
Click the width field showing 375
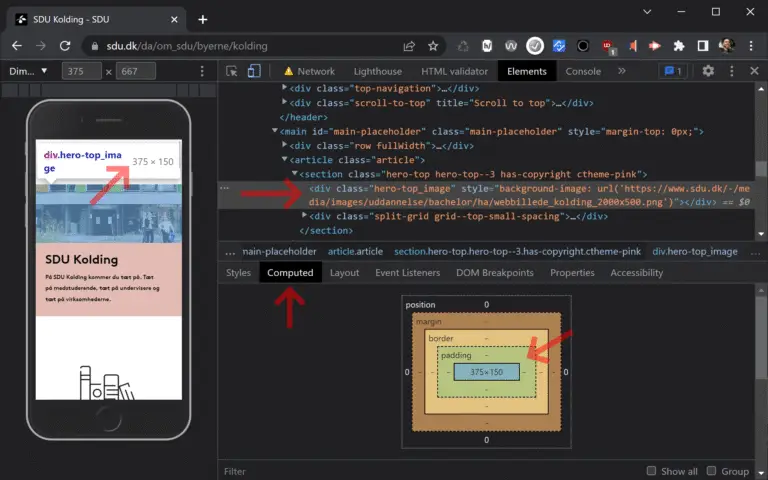81,72
